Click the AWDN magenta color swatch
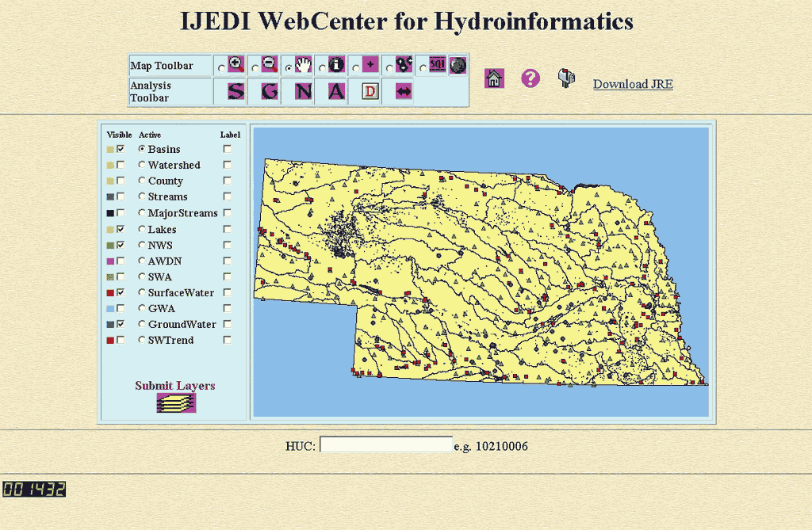The height and width of the screenshot is (530, 812). click(110, 261)
